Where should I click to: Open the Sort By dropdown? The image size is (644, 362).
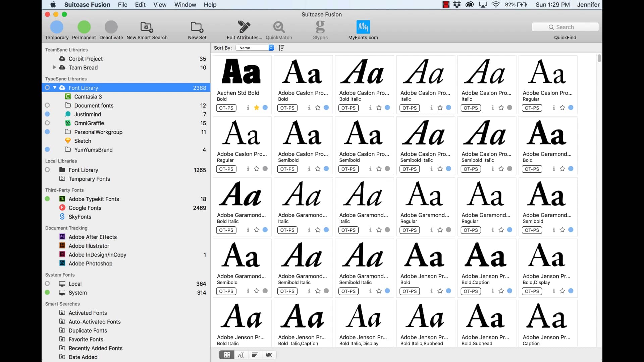coord(254,48)
